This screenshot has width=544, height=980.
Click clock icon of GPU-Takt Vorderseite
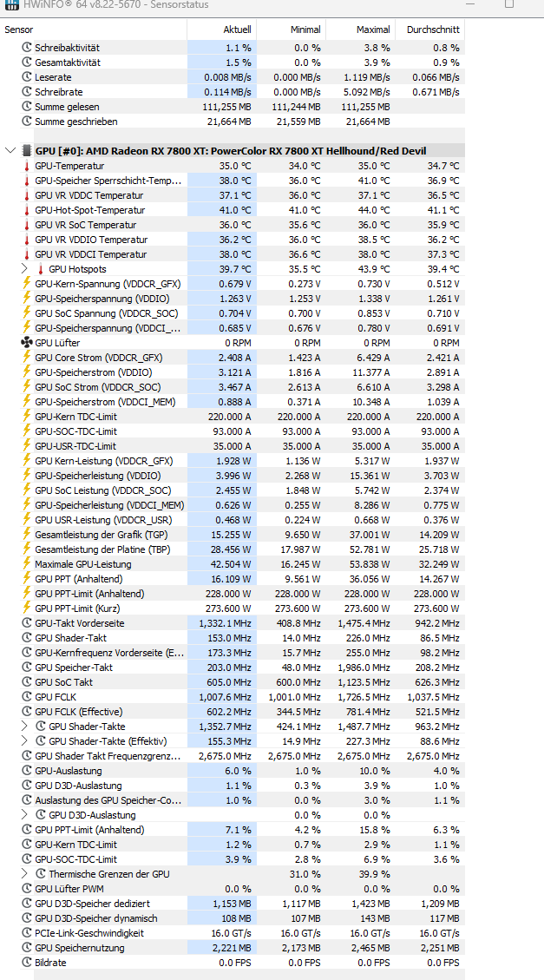tap(27, 623)
